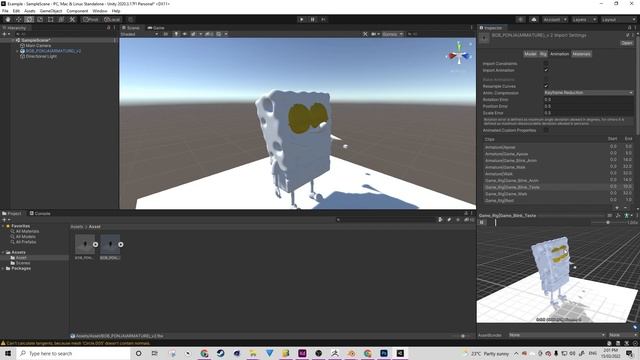Open the AssetBundle None dropdown
The width and height of the screenshot is (640, 360).
[x=557, y=335]
